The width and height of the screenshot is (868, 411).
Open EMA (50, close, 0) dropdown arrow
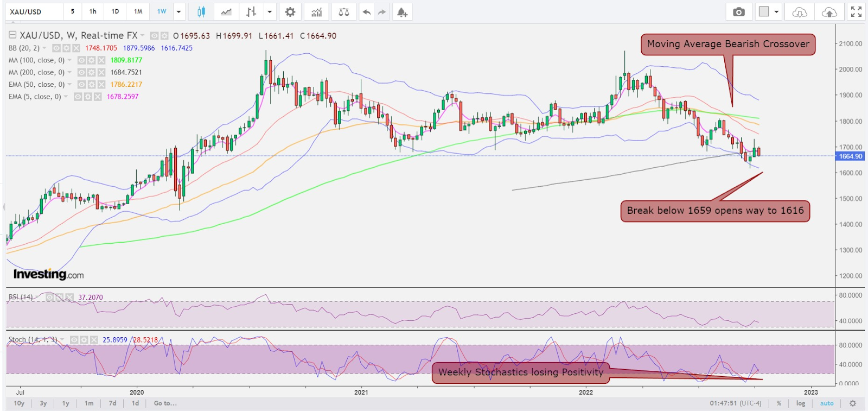pos(69,84)
